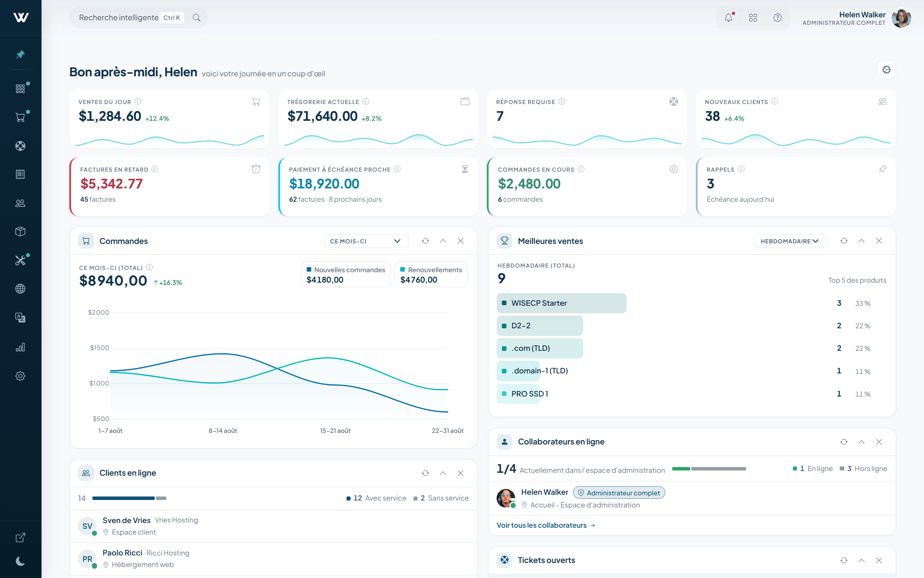The height and width of the screenshot is (578, 924).
Task: Refresh the Collaborateurs en ligne widget
Action: (844, 442)
